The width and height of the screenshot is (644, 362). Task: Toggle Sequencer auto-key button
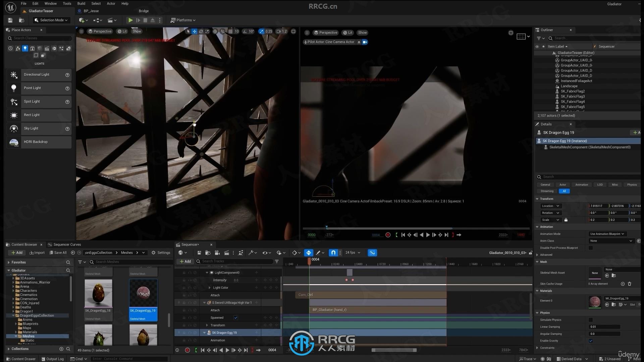point(309,253)
